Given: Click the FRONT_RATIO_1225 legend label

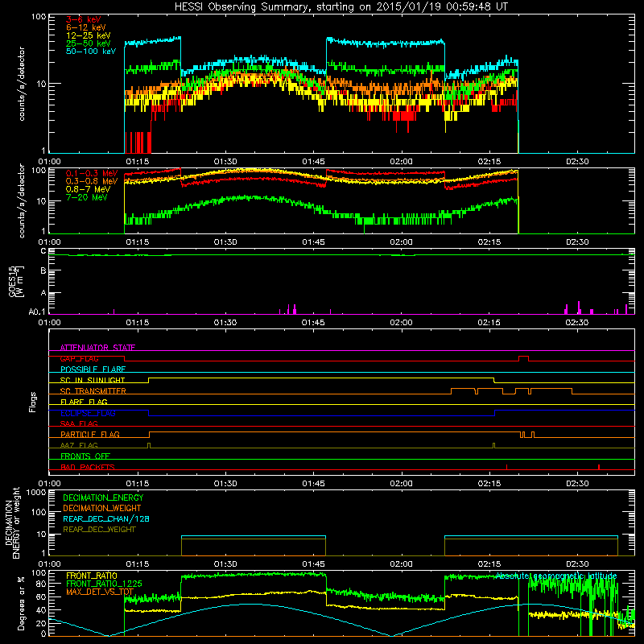Looking at the screenshot, I should [x=104, y=584].
